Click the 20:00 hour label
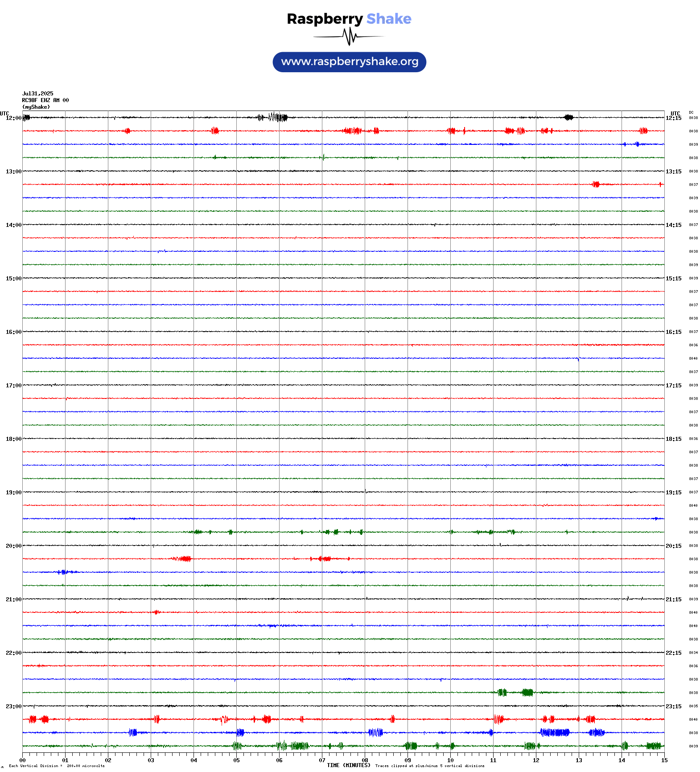The image size is (700, 772). 13,546
